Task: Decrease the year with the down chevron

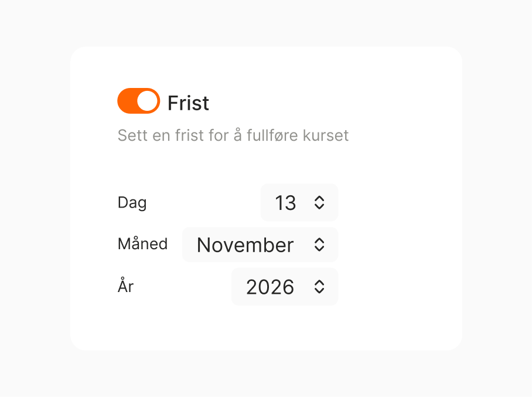Action: click(320, 291)
